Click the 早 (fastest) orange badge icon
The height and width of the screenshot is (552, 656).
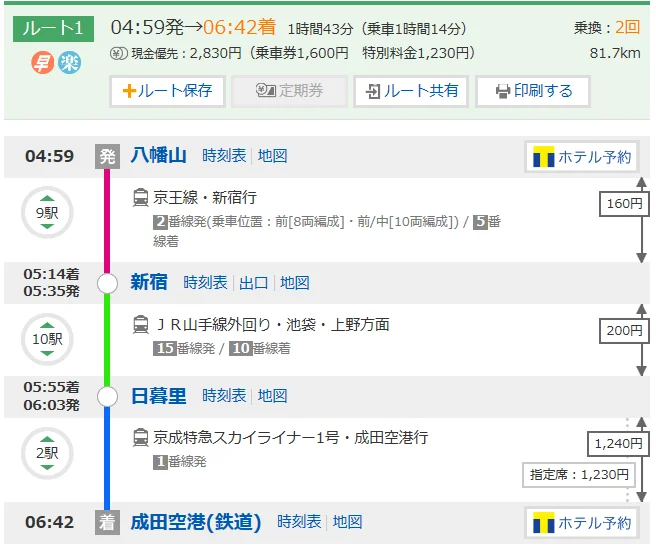tap(43, 62)
